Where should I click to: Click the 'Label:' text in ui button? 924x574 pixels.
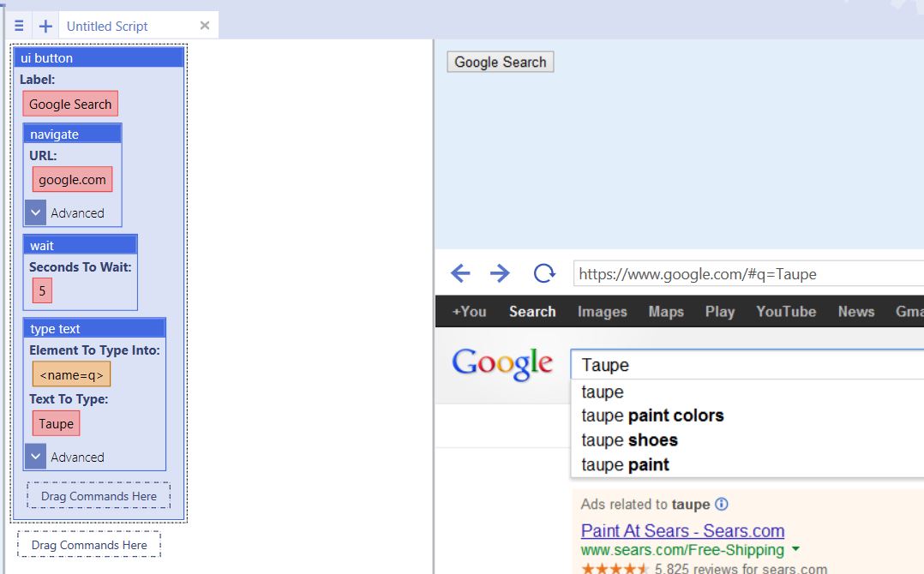[37, 80]
